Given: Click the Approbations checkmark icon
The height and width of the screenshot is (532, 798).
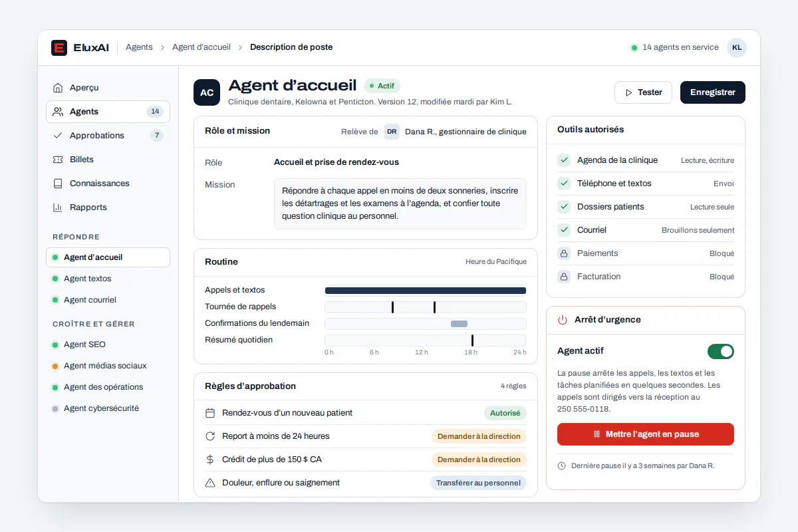Looking at the screenshot, I should tap(58, 136).
